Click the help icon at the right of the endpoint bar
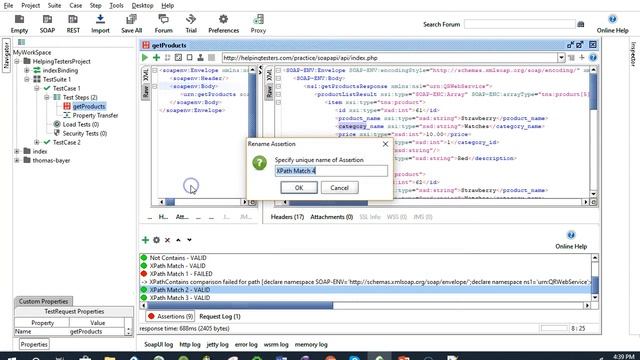Viewport: 640px width, 360px height. click(x=593, y=58)
